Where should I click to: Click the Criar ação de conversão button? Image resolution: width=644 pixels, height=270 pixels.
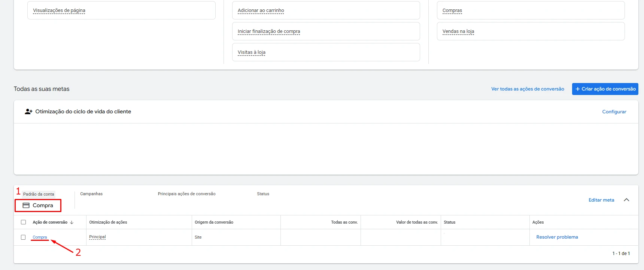[x=605, y=89]
